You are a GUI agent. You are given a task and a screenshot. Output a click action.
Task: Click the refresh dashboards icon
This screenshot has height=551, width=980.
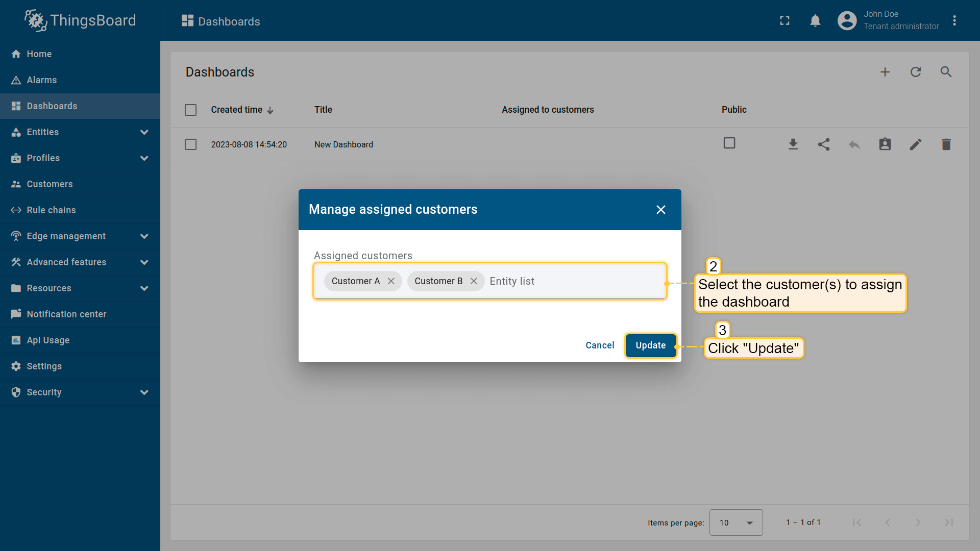(x=915, y=72)
